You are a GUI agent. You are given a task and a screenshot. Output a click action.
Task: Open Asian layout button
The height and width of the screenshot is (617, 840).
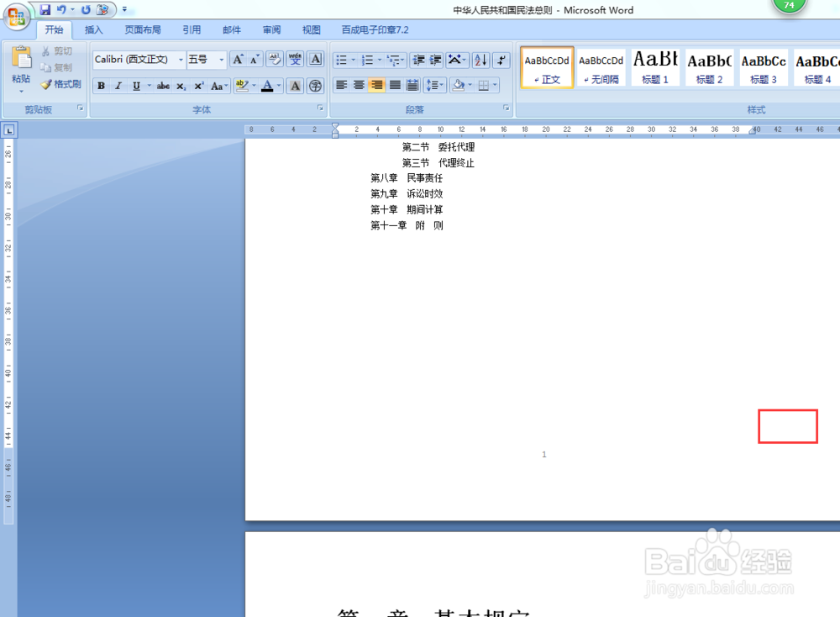(457, 60)
